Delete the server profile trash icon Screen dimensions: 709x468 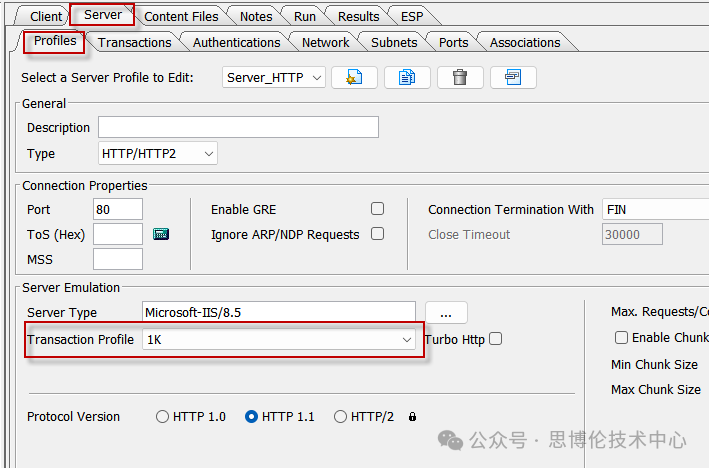(x=460, y=77)
